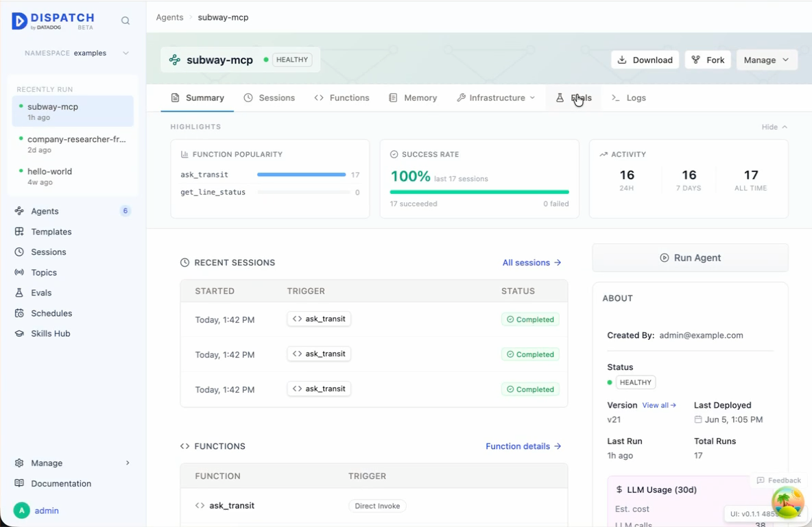Image resolution: width=812 pixels, height=527 pixels.
Task: Click the Templates sidebar icon
Action: (19, 232)
